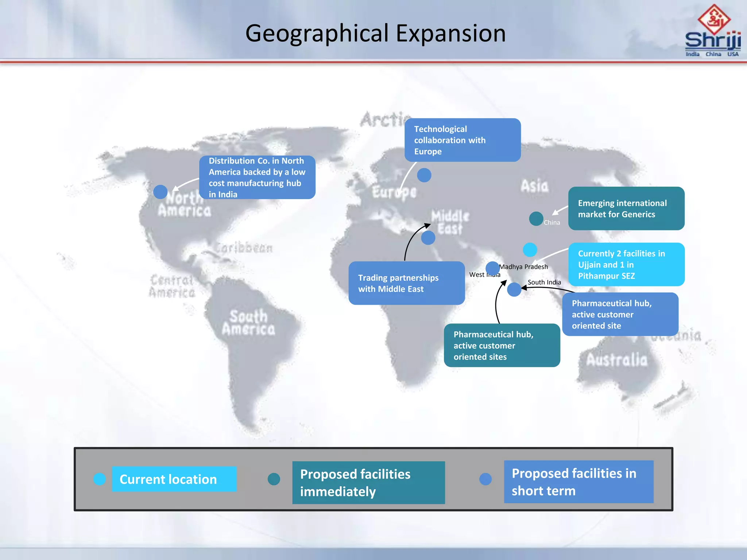
Task: Click the North America map marker dot
Action: click(x=160, y=191)
